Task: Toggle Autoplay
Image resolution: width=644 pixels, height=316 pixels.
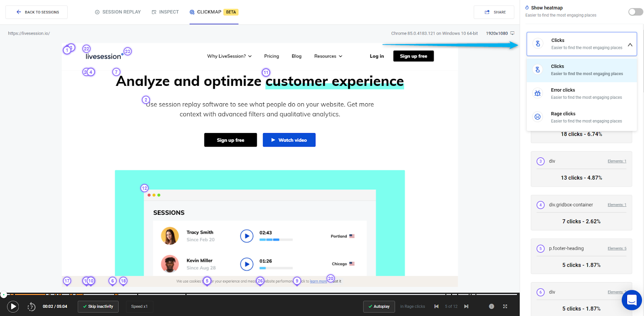Action: pos(379,306)
